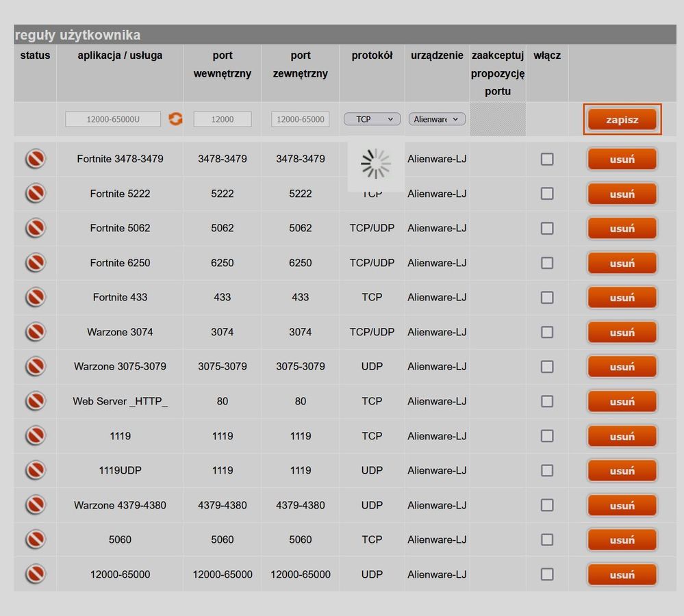Image resolution: width=684 pixels, height=616 pixels.
Task: Click the internal port input showing 12000
Action: click(223, 119)
